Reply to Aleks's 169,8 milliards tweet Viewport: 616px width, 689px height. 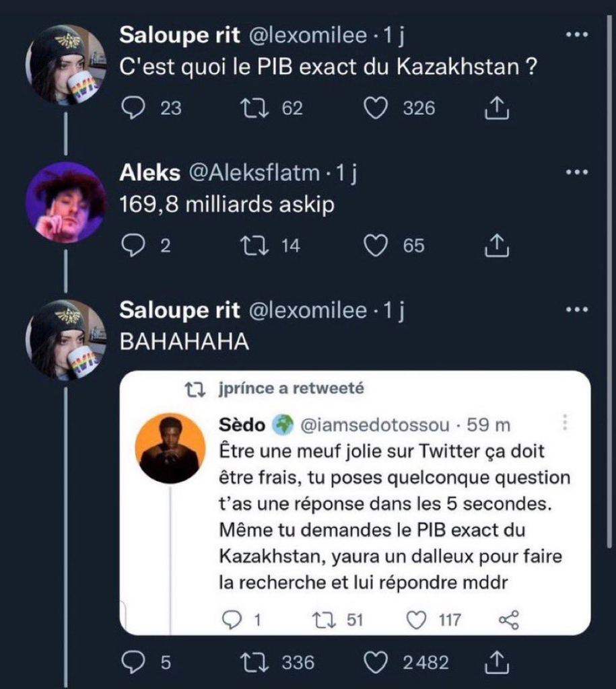coord(131,246)
